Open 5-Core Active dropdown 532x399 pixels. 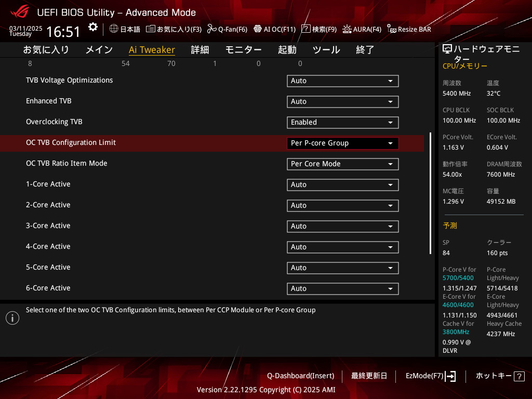pyautogui.click(x=343, y=268)
